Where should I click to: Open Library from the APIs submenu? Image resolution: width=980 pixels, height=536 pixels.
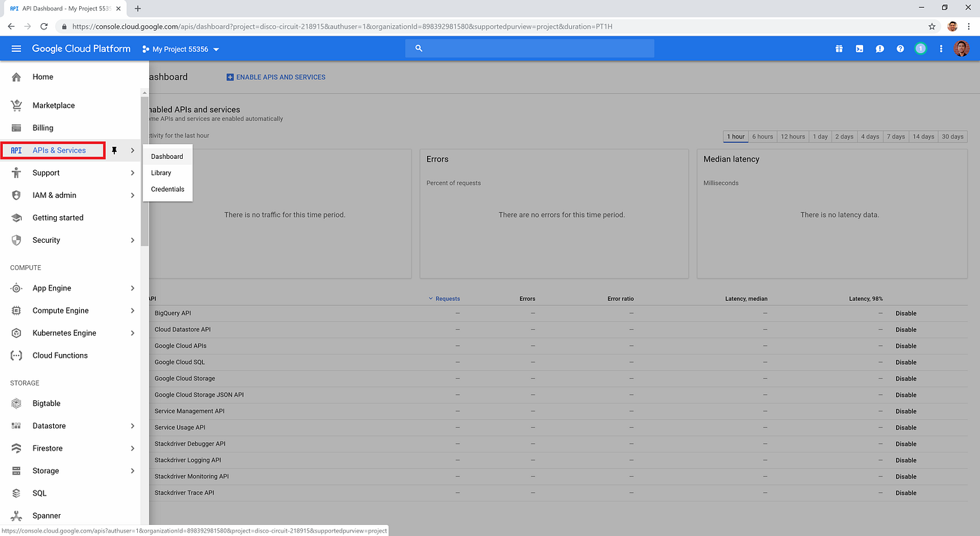160,172
